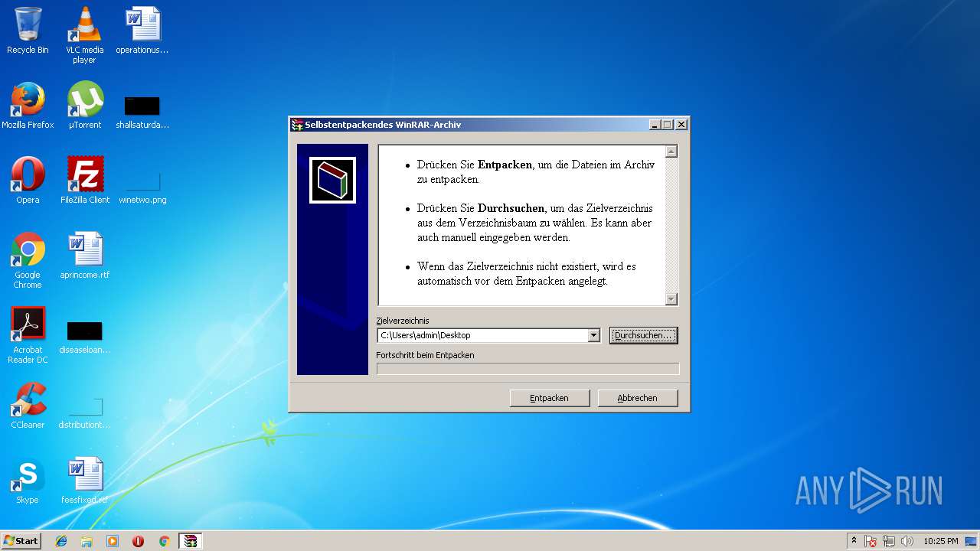Open aprincome.rtf document icon

pyautogui.click(x=85, y=256)
